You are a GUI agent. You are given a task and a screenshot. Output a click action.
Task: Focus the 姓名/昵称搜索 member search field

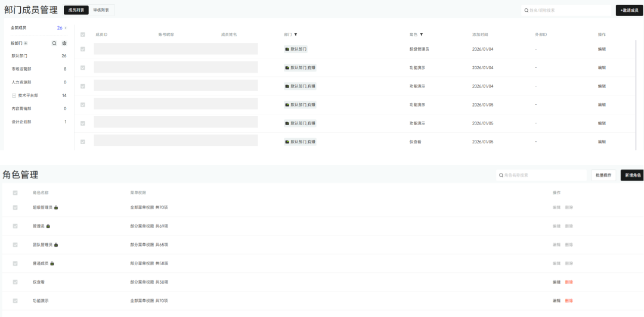(x=566, y=10)
